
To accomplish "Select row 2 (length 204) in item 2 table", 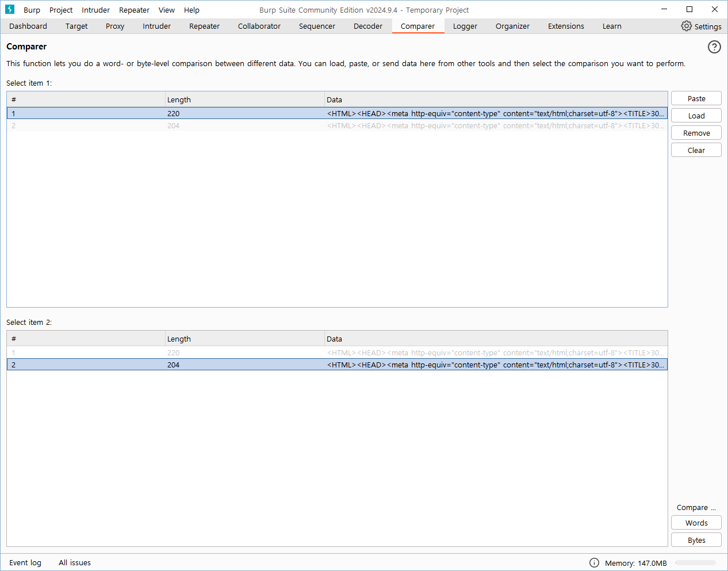I will 337,365.
